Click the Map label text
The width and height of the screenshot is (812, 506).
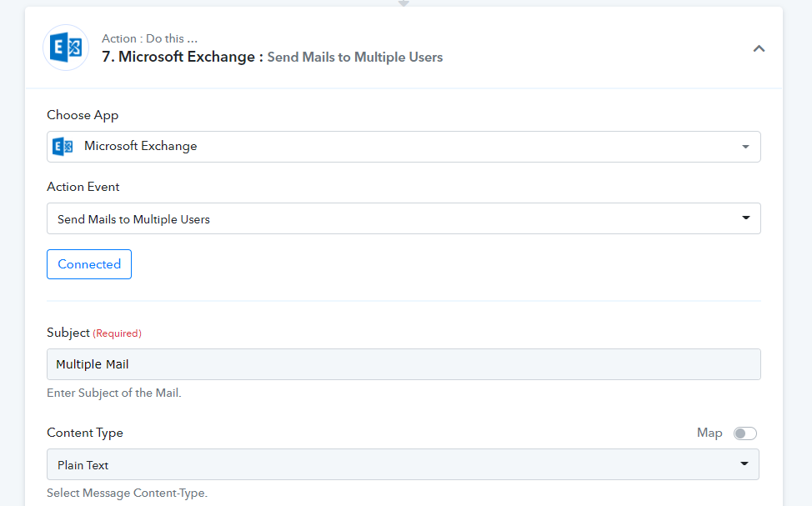click(x=709, y=433)
